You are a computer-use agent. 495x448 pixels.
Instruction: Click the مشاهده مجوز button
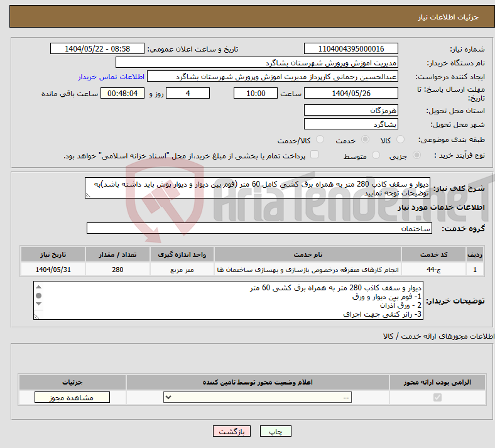[72, 397]
